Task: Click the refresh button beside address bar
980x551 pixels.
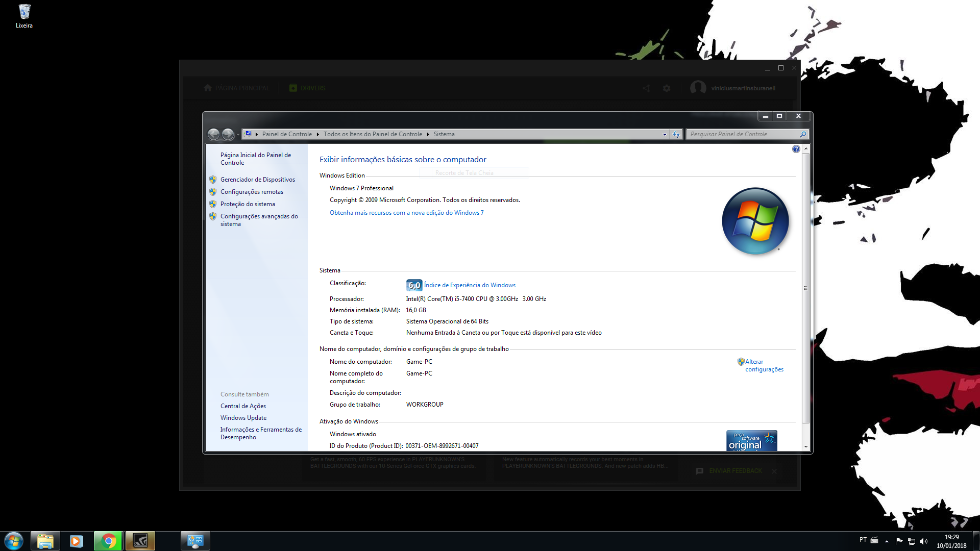Action: click(x=676, y=134)
